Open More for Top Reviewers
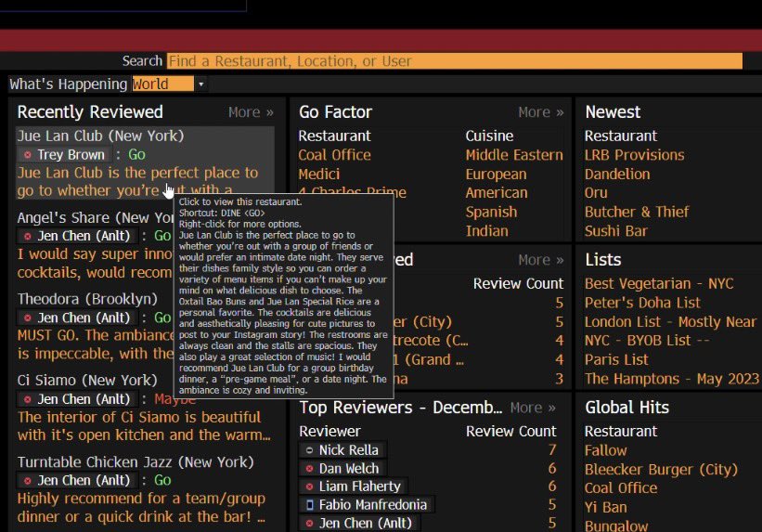Viewport: 762px width, 532px height. (533, 408)
